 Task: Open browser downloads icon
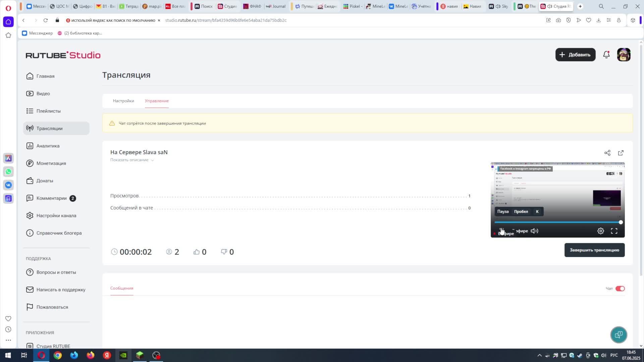(x=598, y=20)
